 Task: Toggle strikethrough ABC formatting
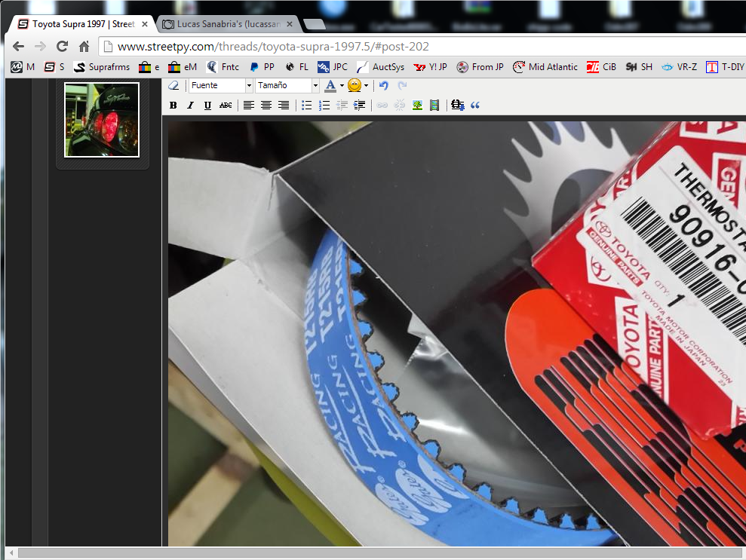click(x=226, y=106)
